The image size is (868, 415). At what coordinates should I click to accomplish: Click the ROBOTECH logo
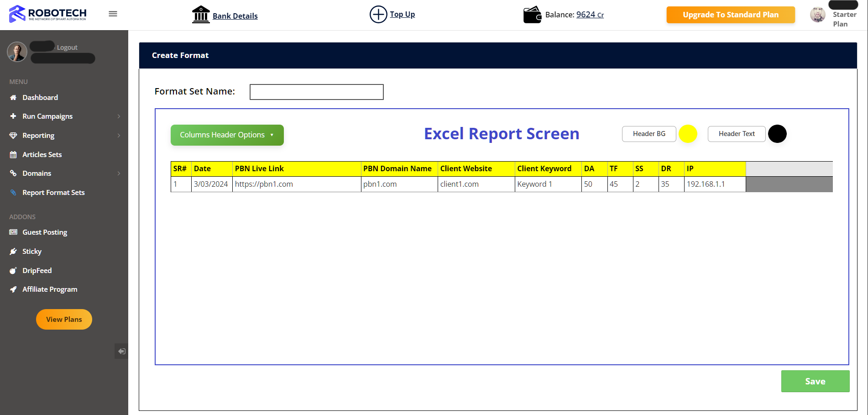48,14
